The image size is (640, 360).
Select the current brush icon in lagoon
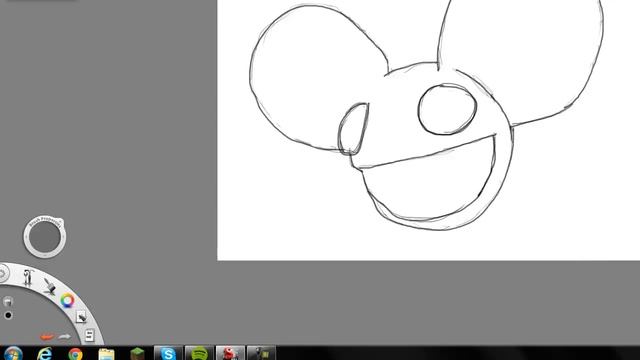point(8,302)
